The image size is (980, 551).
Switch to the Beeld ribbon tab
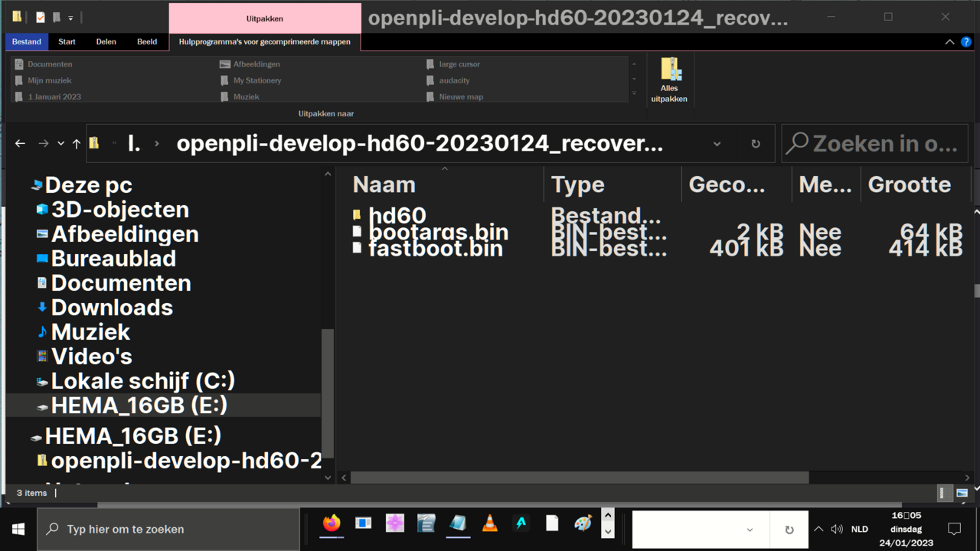pos(147,42)
